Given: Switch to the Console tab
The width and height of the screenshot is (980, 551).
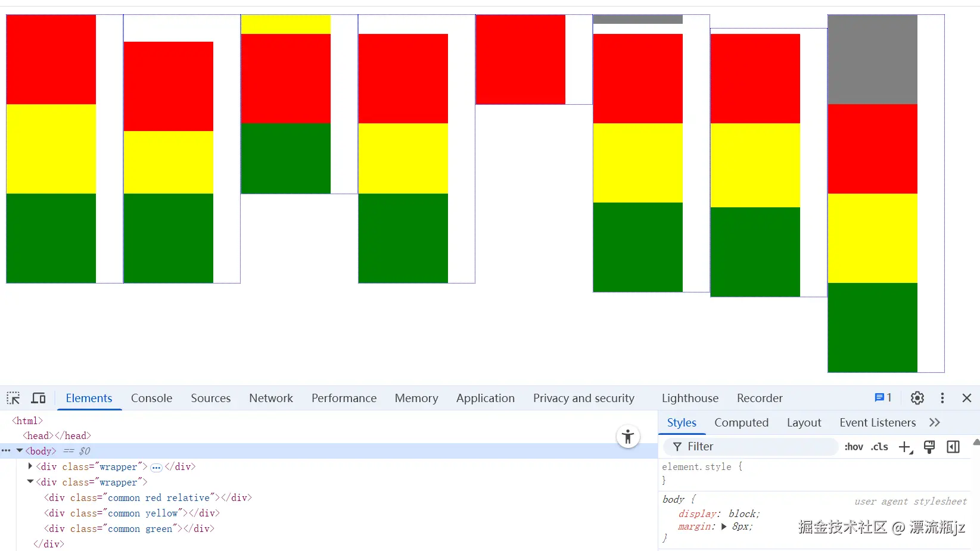Looking at the screenshot, I should (x=151, y=398).
